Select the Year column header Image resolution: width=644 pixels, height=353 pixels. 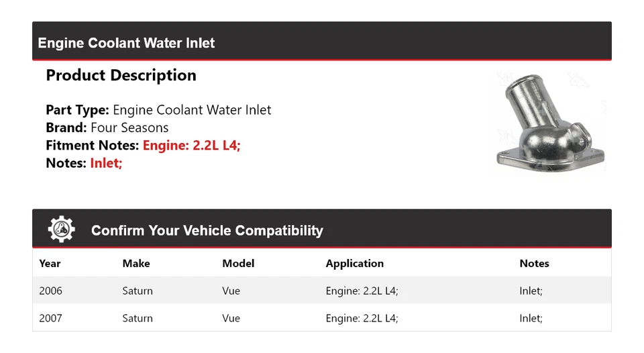[x=50, y=264]
